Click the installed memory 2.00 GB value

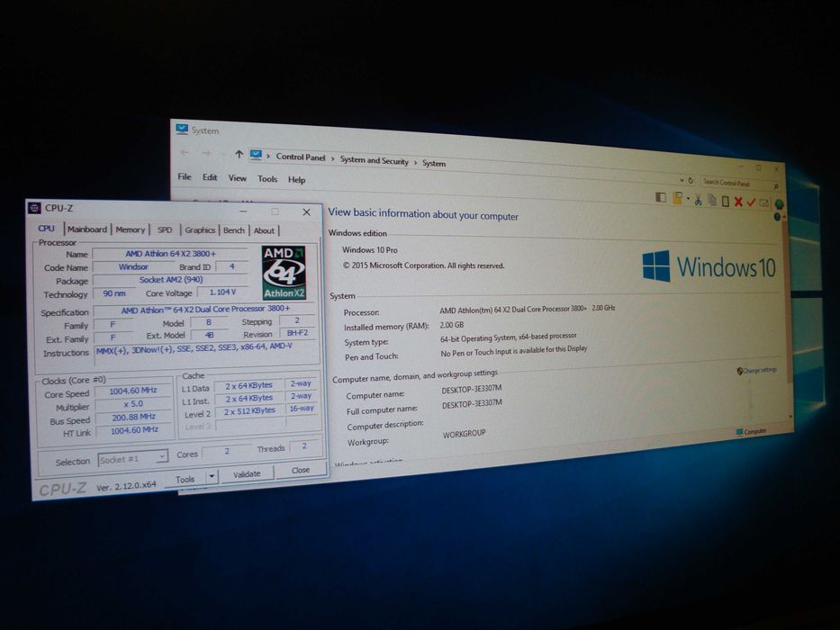[x=452, y=325]
